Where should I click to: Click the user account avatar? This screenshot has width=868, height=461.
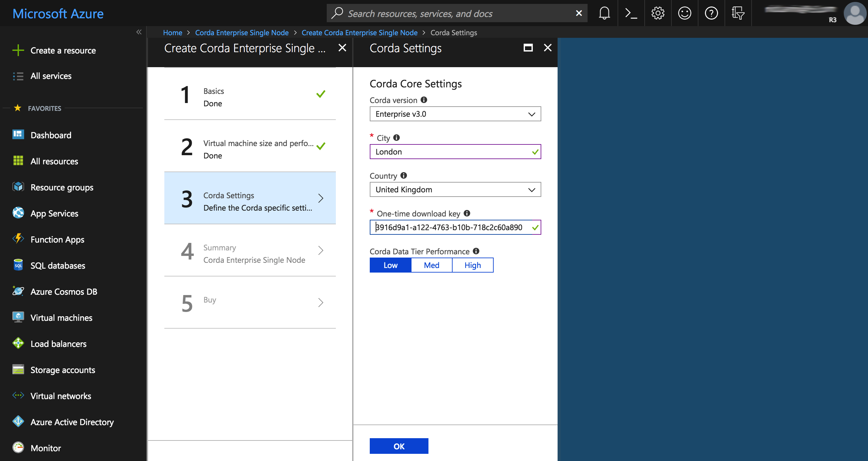tap(855, 13)
